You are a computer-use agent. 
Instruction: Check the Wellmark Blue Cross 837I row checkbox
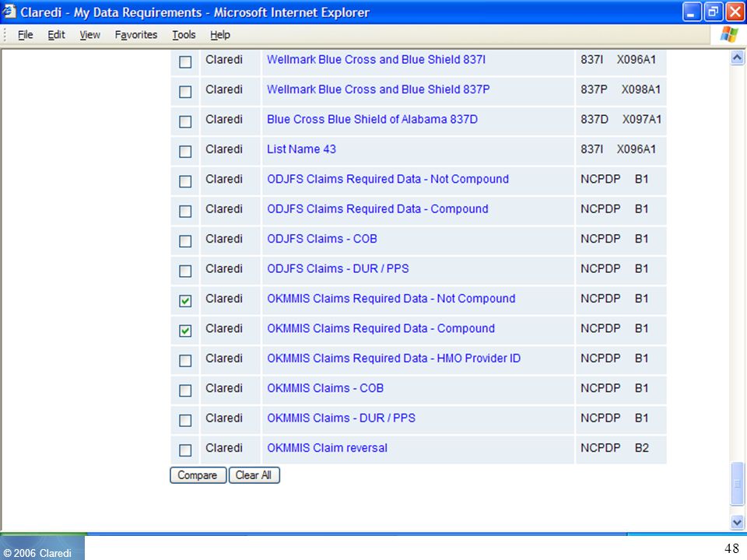[x=185, y=62]
